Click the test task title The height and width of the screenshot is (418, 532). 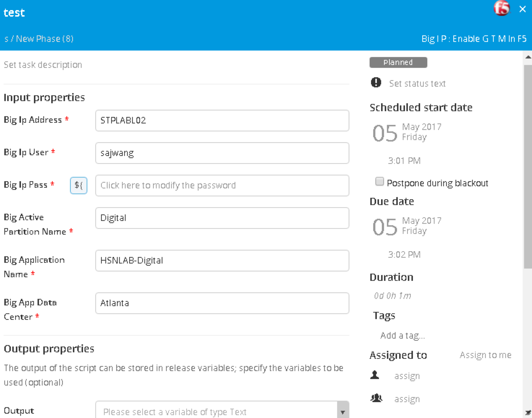pos(14,13)
